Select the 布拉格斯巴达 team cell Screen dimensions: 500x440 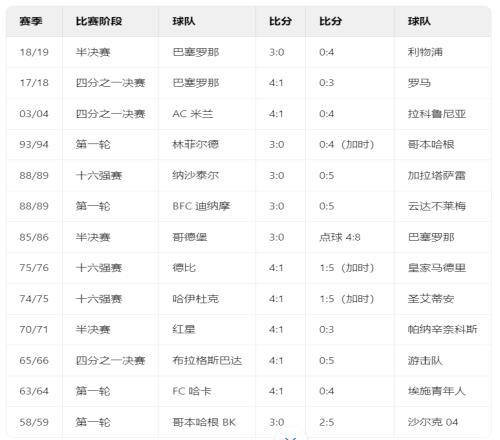[x=207, y=361]
